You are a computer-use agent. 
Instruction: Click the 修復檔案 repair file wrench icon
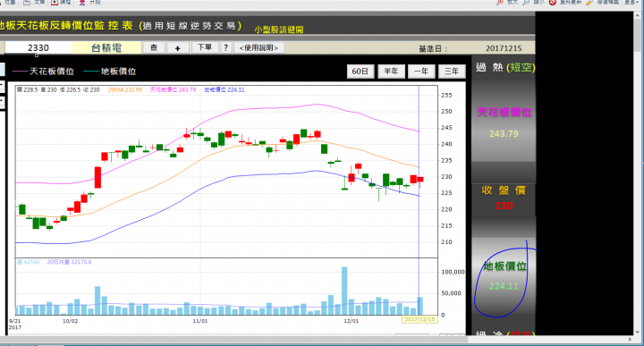click(589, 2)
